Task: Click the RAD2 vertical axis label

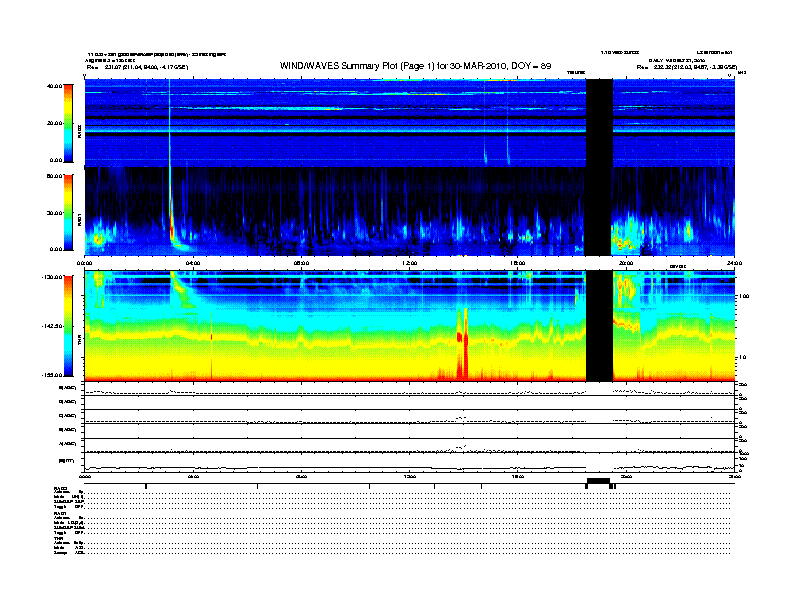Action: [79, 131]
